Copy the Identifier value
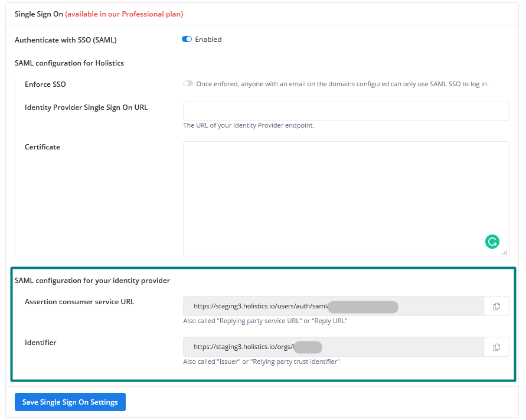 coord(496,347)
